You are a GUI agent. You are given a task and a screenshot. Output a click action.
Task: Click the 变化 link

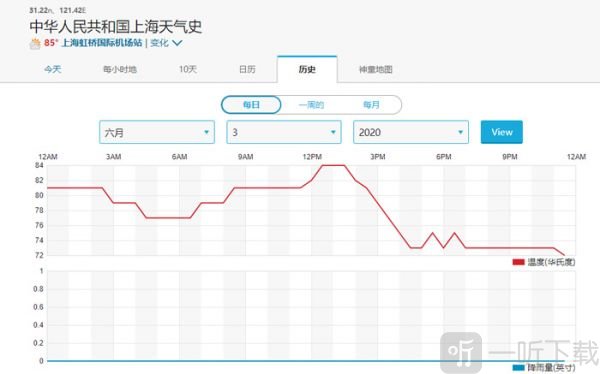pyautogui.click(x=159, y=42)
